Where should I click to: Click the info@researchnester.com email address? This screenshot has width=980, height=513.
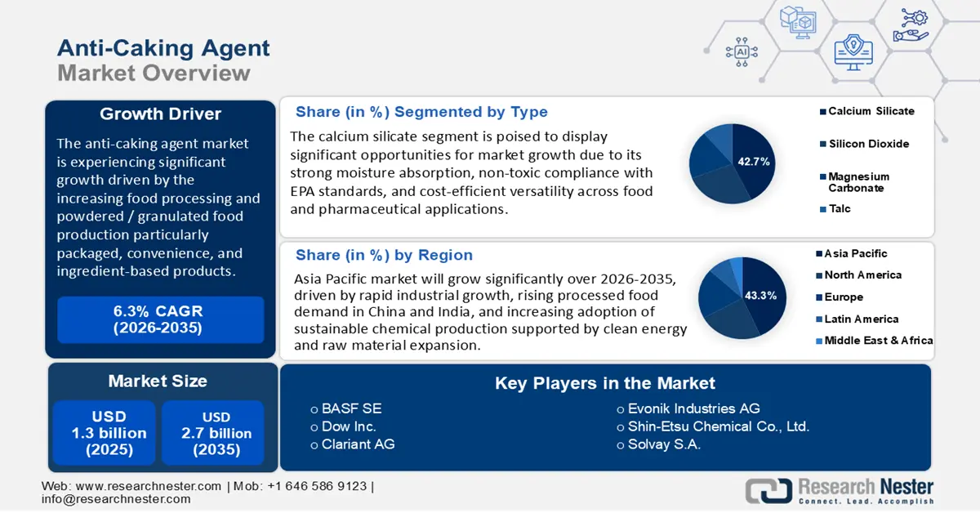(116, 499)
